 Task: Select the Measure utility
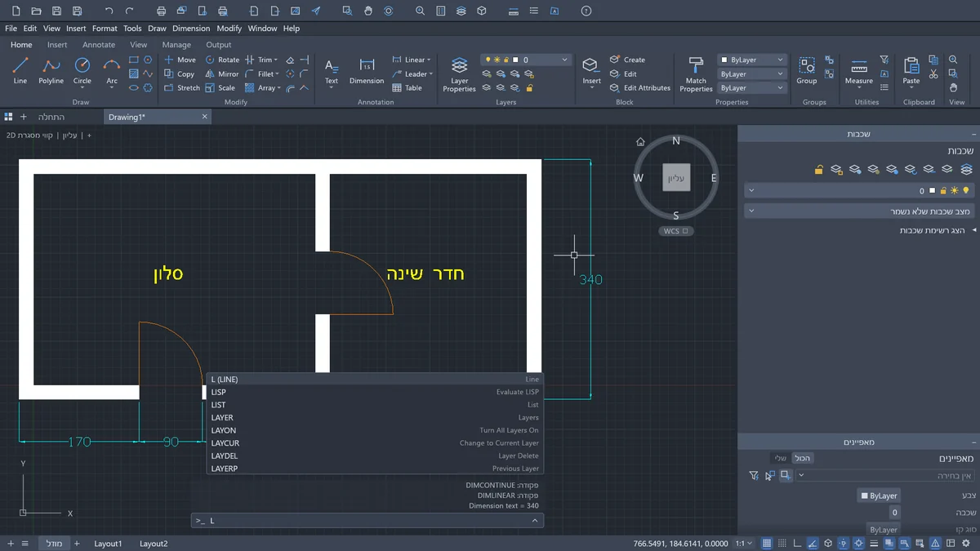[x=858, y=71]
